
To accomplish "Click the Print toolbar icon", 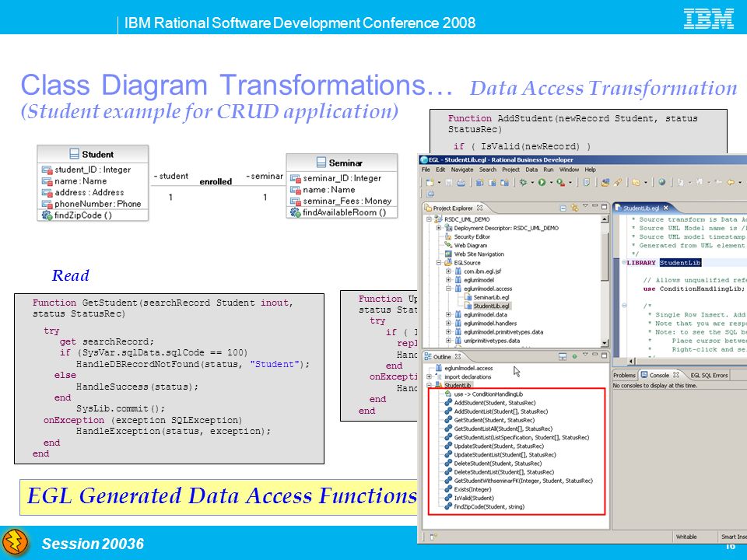I will tap(461, 182).
